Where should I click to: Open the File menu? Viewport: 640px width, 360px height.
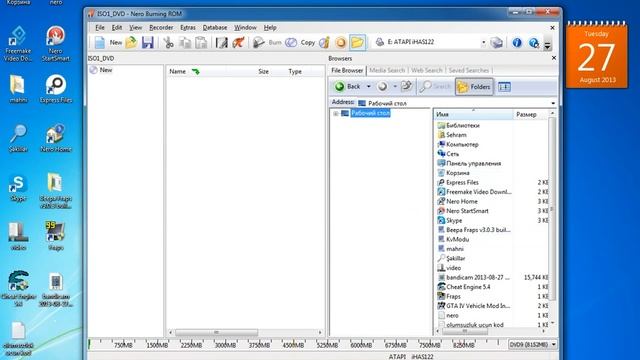[x=100, y=27]
